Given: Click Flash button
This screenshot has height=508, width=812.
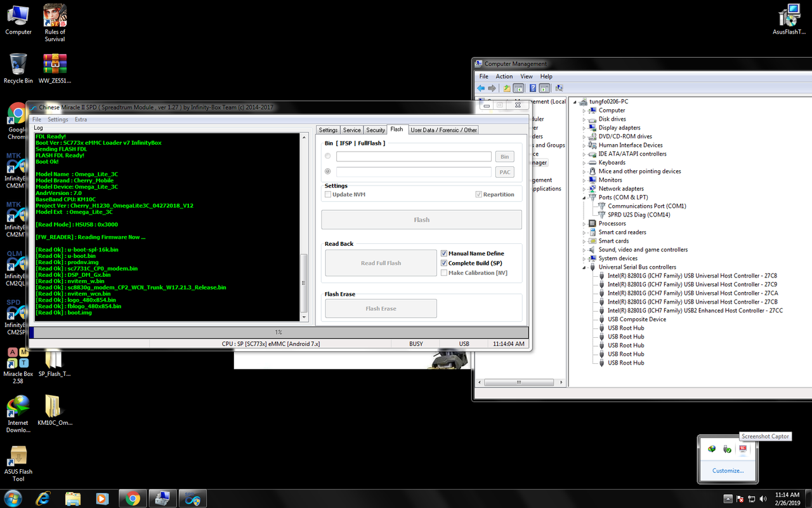Looking at the screenshot, I should pyautogui.click(x=422, y=220).
